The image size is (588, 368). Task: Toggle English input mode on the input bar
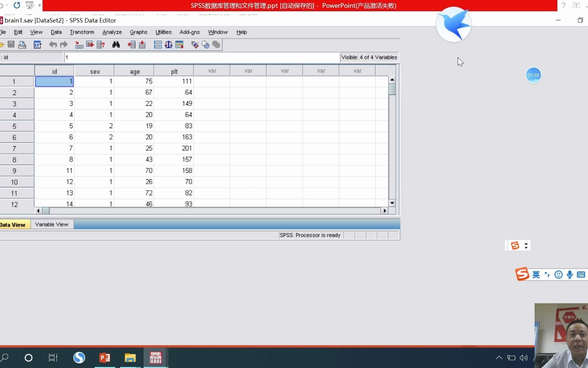[536, 275]
